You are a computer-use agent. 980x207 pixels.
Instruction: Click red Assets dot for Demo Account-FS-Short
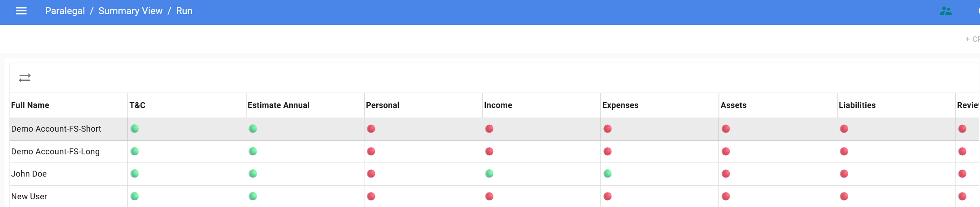[726, 129]
